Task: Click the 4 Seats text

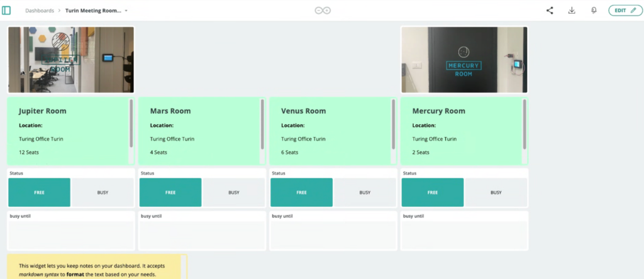Action: (158, 152)
